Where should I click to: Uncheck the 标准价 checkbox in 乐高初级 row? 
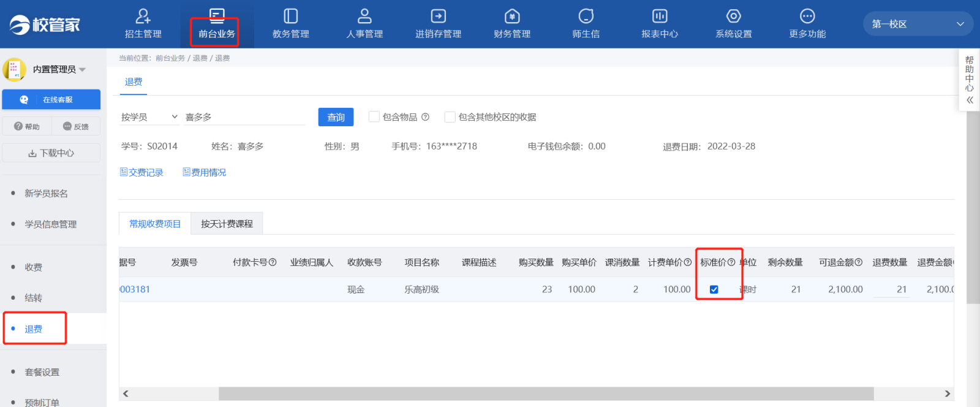click(x=714, y=289)
